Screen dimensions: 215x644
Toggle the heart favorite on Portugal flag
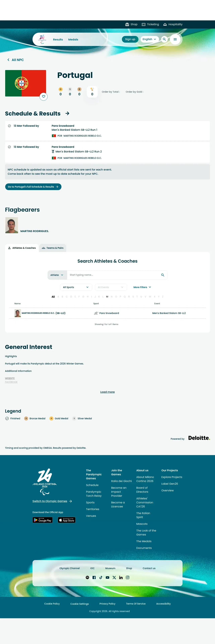pos(44,96)
